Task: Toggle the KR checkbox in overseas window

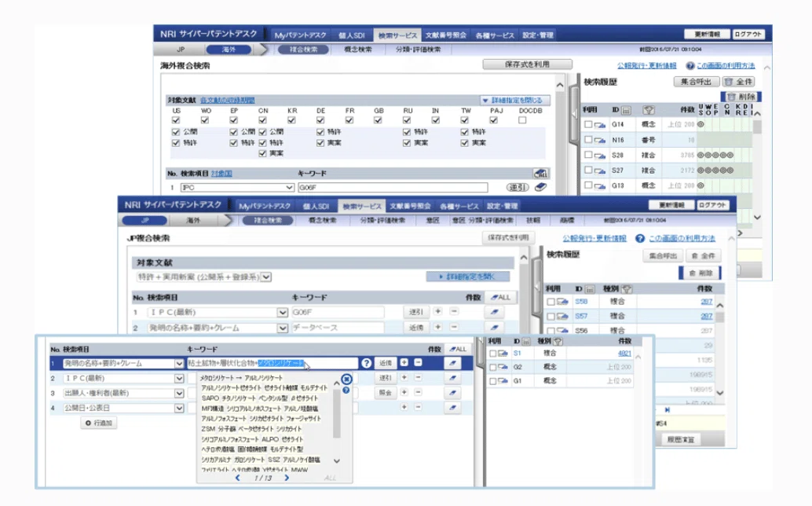Action: point(291,120)
